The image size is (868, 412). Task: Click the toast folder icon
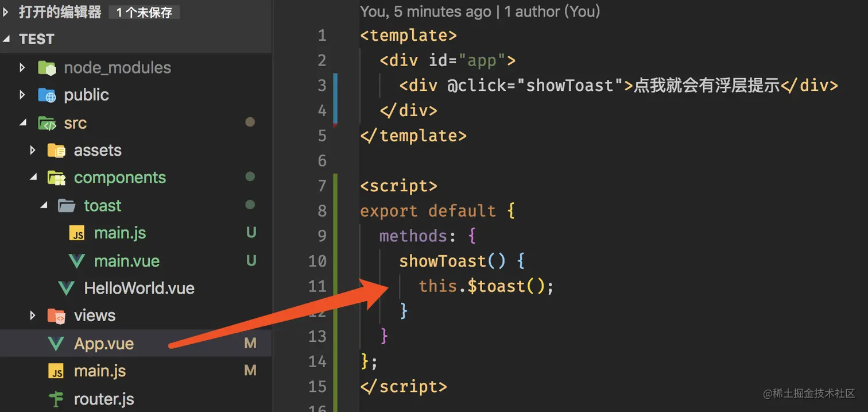(67, 205)
